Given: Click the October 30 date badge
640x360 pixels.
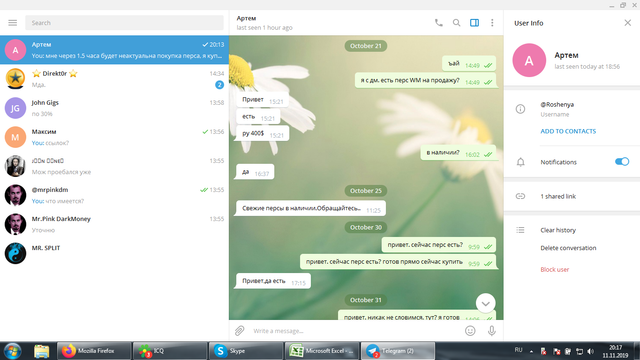Looking at the screenshot, I should pyautogui.click(x=366, y=227).
